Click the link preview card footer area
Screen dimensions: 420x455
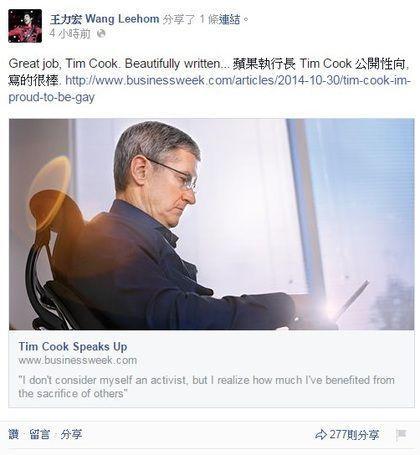pyautogui.click(x=211, y=369)
